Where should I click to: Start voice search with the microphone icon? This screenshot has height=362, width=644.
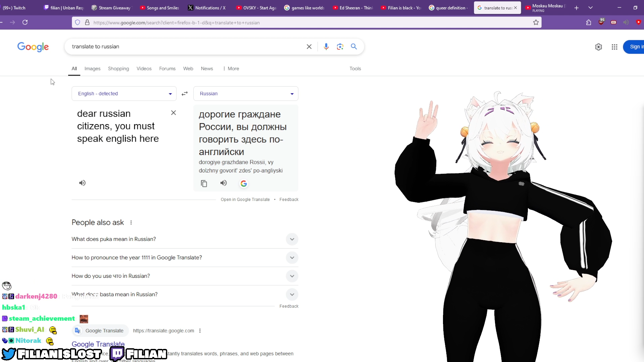point(326,47)
